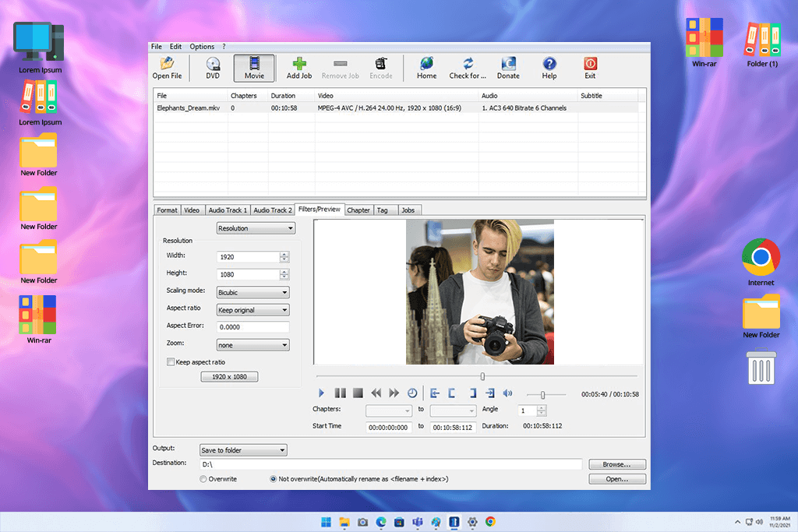Image resolution: width=798 pixels, height=532 pixels.
Task: Switch to the Format tab
Action: (167, 210)
